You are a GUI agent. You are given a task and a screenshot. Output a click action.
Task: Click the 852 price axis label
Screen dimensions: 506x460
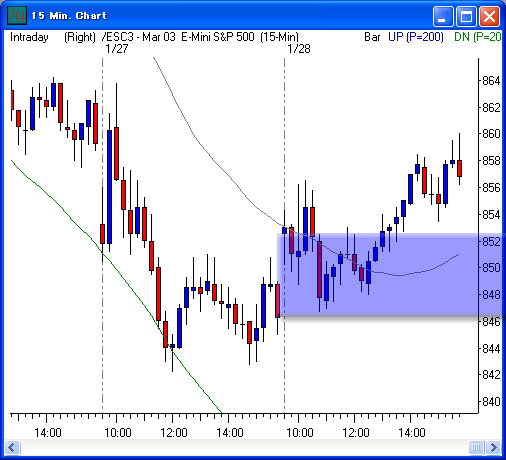point(491,241)
